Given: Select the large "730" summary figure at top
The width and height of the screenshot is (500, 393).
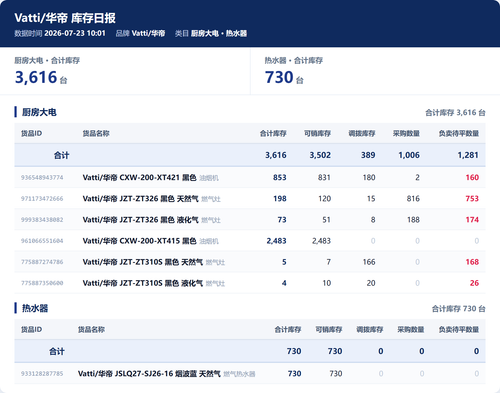Looking at the screenshot, I should 279,77.
